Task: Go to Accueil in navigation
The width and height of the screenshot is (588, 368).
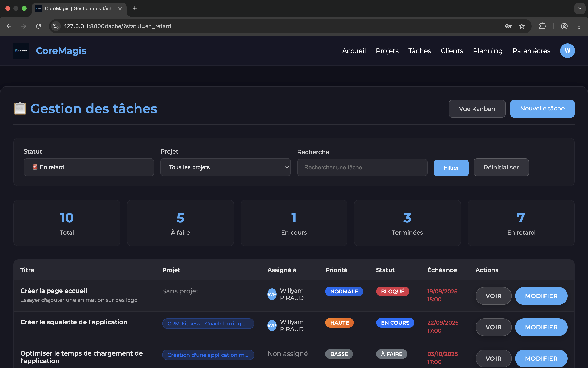Action: 354,51
